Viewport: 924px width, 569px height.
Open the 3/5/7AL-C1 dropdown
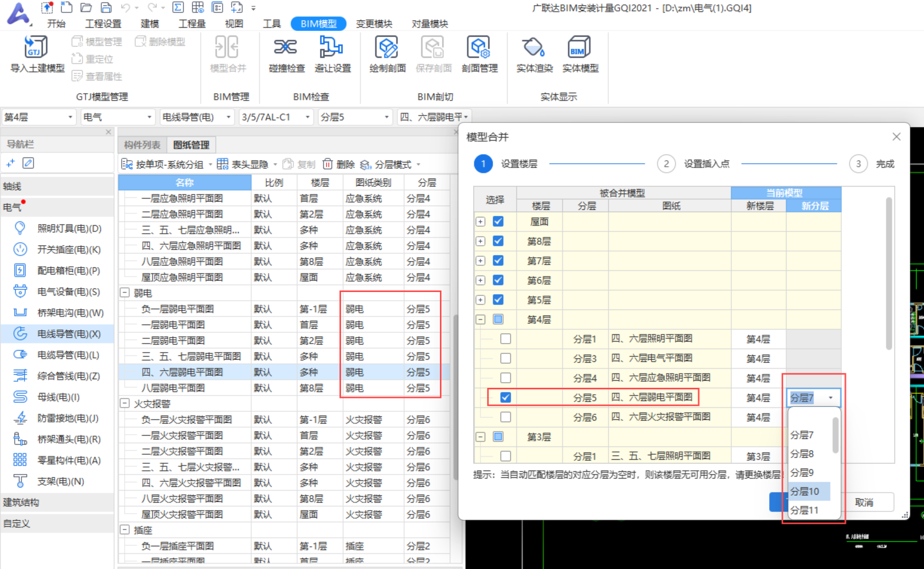click(276, 117)
